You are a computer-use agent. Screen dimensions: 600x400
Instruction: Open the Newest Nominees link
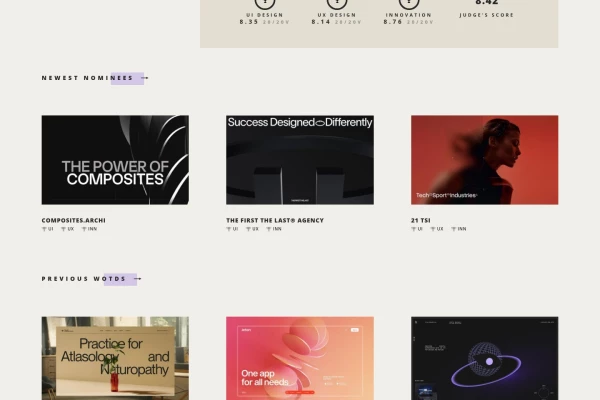87,78
